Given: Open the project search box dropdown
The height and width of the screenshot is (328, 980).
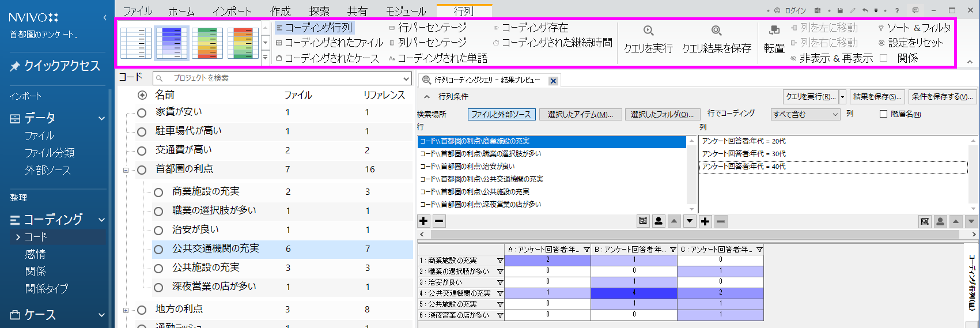Looking at the screenshot, I should (406, 78).
